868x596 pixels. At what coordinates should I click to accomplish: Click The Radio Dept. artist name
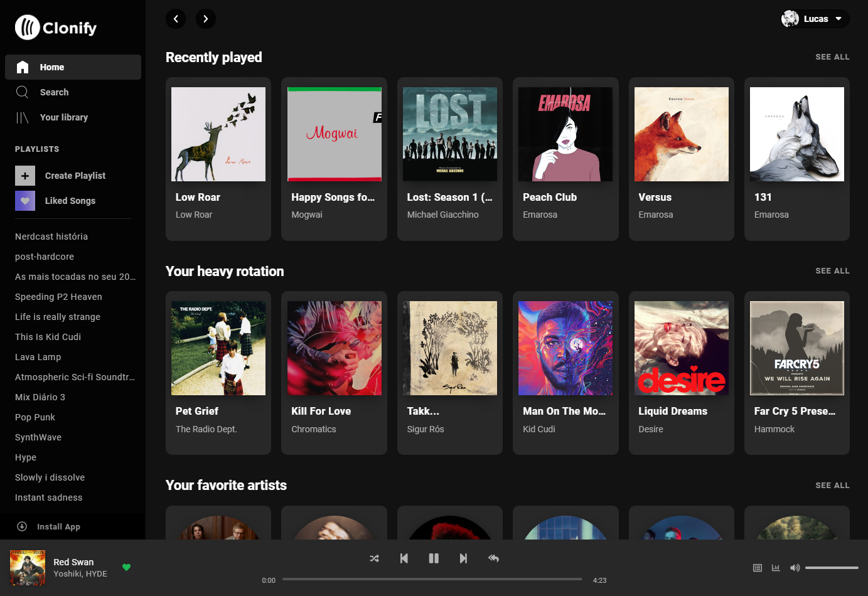pos(206,429)
